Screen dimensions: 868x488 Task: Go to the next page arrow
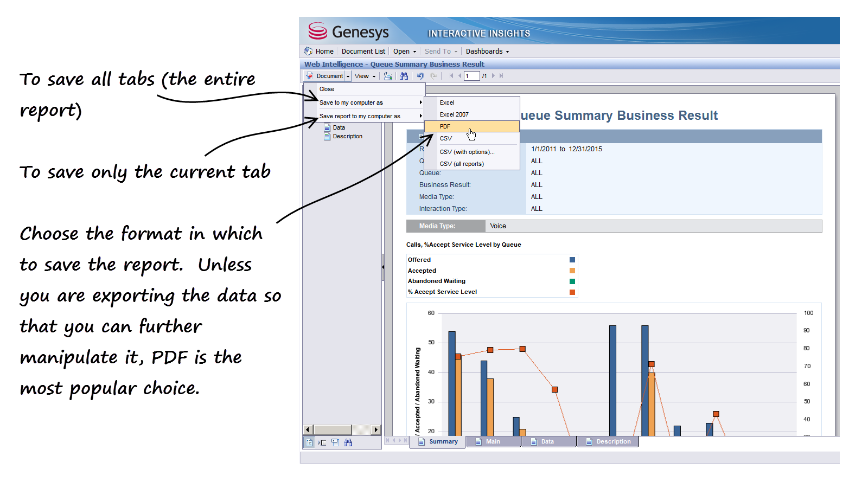pyautogui.click(x=493, y=76)
